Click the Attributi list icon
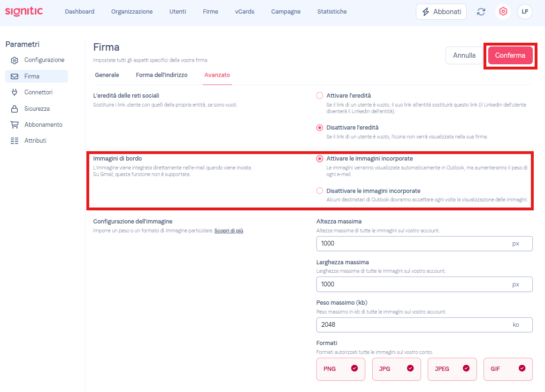This screenshot has height=392, width=545. [x=14, y=141]
